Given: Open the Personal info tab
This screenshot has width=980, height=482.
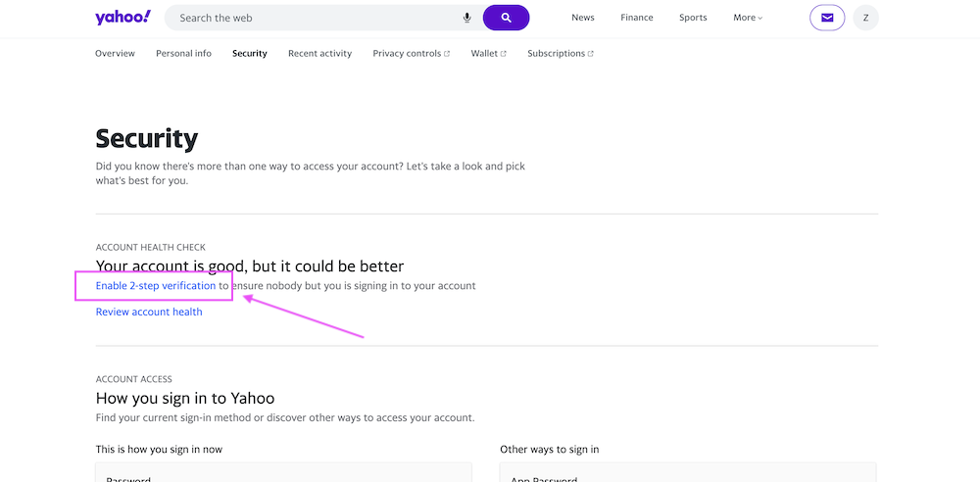Looking at the screenshot, I should (x=183, y=54).
